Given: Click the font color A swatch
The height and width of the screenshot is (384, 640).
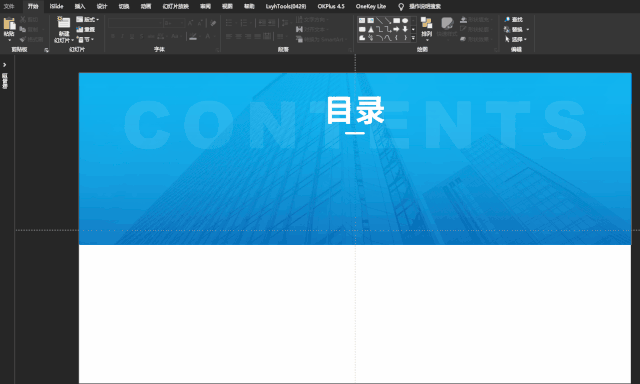Looking at the screenshot, I should [x=208, y=36].
